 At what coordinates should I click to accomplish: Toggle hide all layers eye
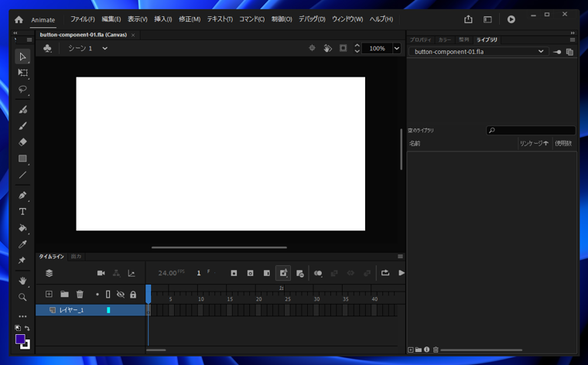click(x=121, y=294)
